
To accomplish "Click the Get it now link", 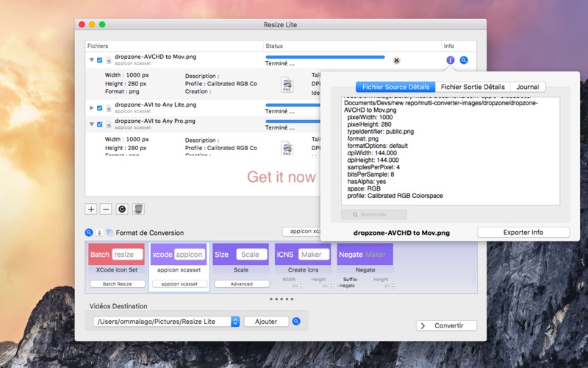I will (x=282, y=177).
